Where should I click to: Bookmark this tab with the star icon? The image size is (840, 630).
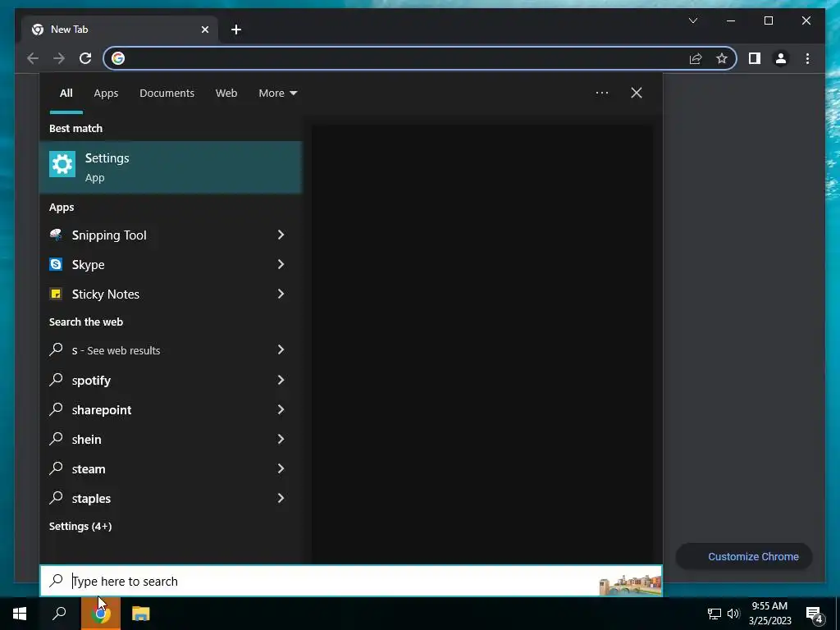[722, 58]
